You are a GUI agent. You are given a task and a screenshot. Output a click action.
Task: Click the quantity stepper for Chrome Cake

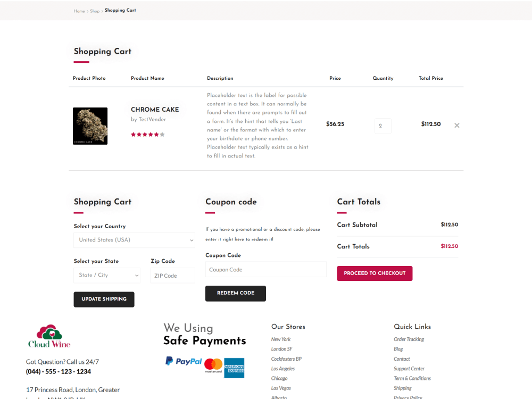click(x=383, y=126)
